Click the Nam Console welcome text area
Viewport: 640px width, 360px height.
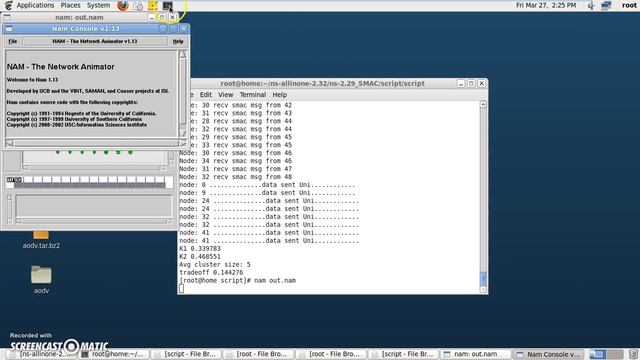click(x=91, y=94)
